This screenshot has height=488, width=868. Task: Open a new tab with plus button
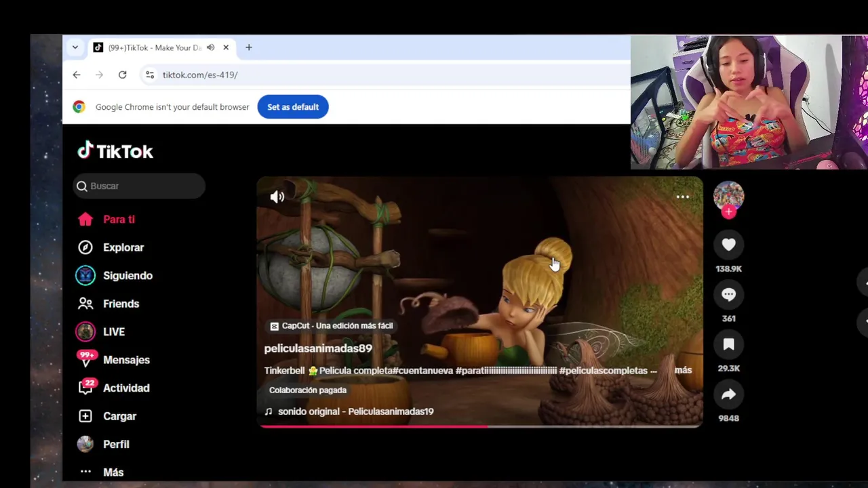(x=249, y=47)
